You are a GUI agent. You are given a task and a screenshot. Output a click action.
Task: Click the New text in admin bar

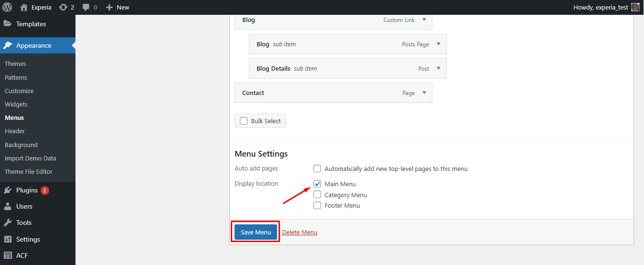(123, 7)
